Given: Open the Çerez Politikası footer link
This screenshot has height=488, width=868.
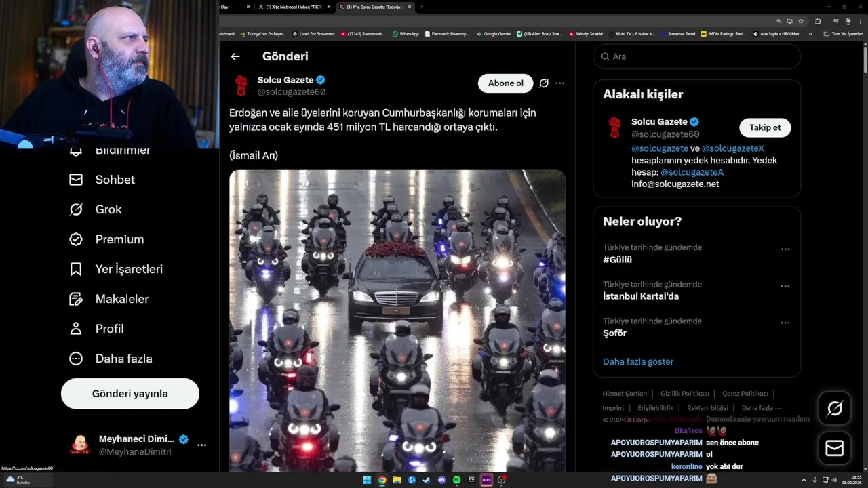Looking at the screenshot, I should 745,394.
